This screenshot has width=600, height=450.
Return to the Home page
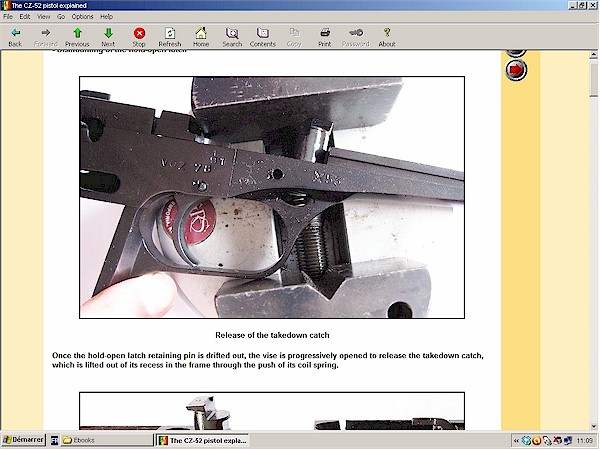coord(201,37)
